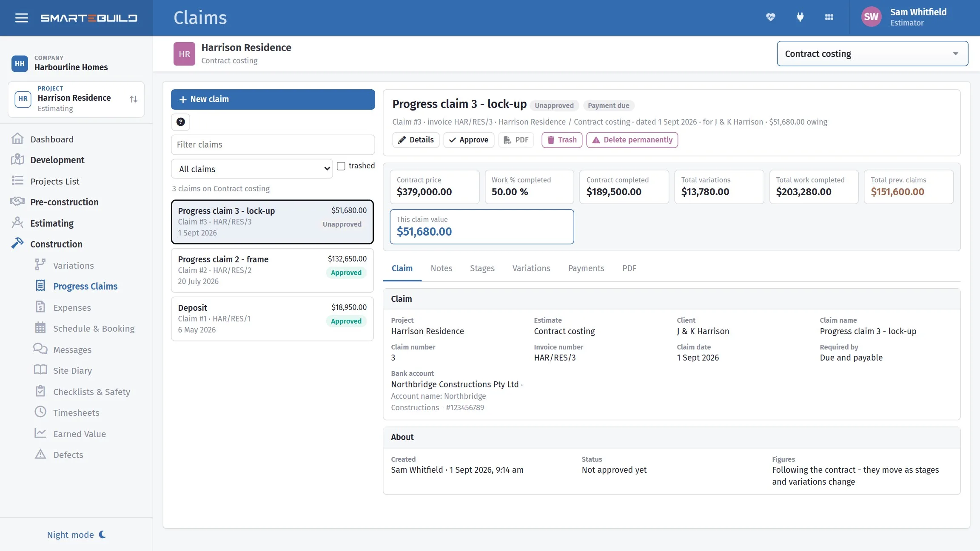980x551 pixels.
Task: Toggle Night mode
Action: [76, 534]
